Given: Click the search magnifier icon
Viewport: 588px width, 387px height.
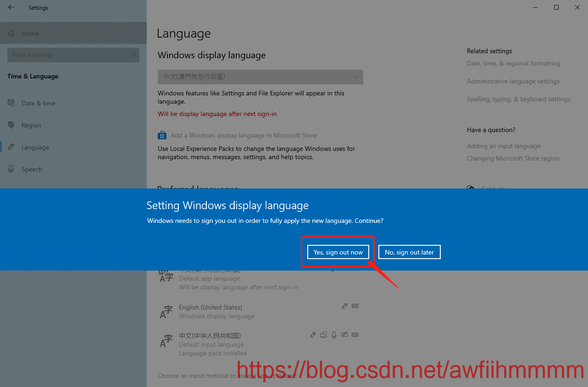Looking at the screenshot, I should click(x=133, y=55).
